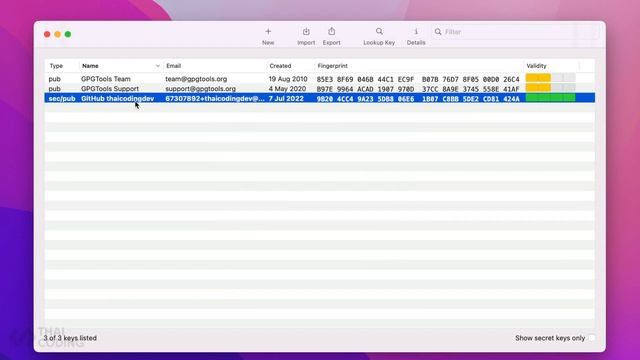Click the sec/pub type cell
This screenshot has width=640, height=360.
point(62,98)
